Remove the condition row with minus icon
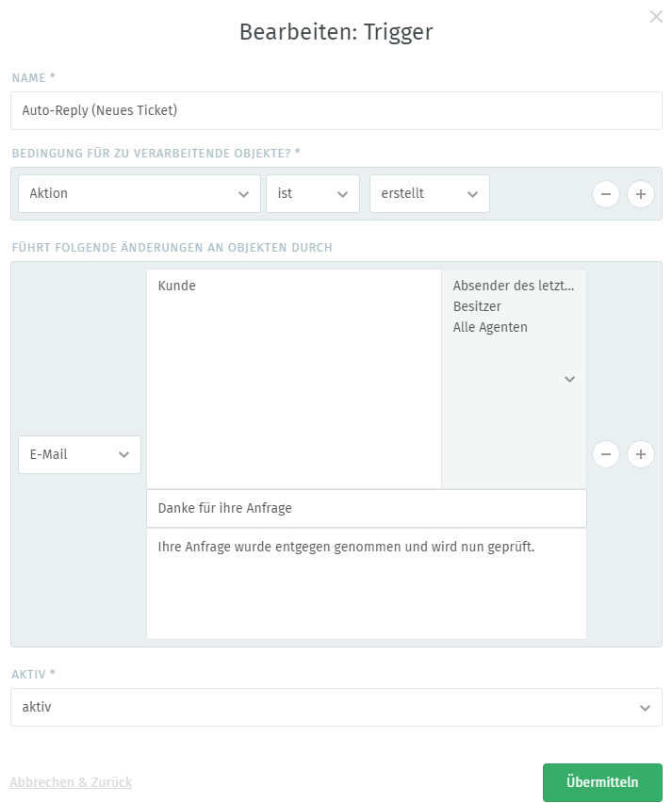This screenshot has height=803, width=672. tap(606, 194)
